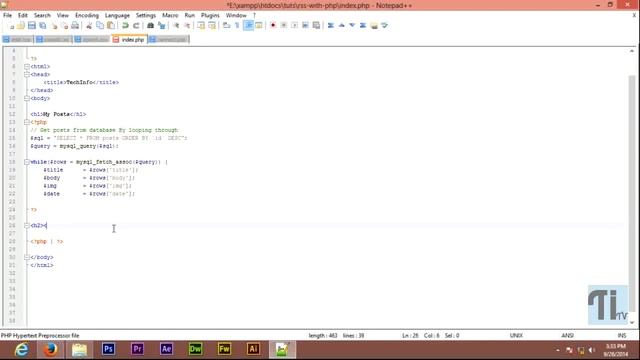Screen dimensions: 640x360
Task: Launch Dreamweaver from the taskbar
Action: coord(195,350)
